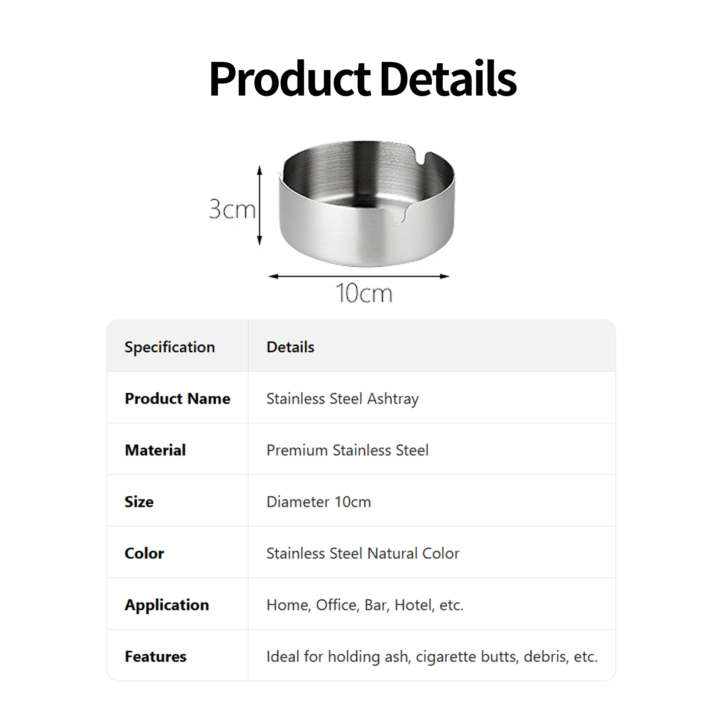Select the Details column header
Viewport: 728px width, 728px height.
coord(290,347)
